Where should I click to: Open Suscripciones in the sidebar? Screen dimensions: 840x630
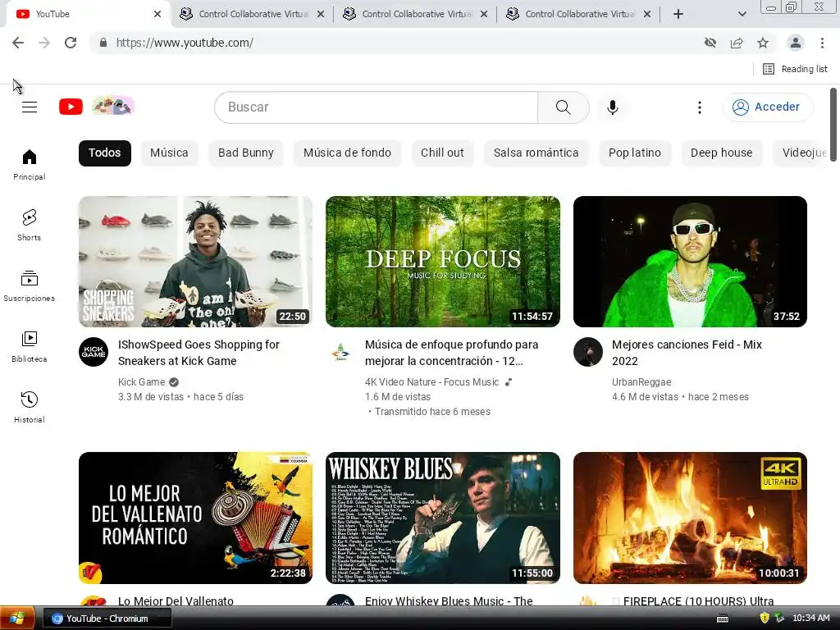[x=30, y=286]
